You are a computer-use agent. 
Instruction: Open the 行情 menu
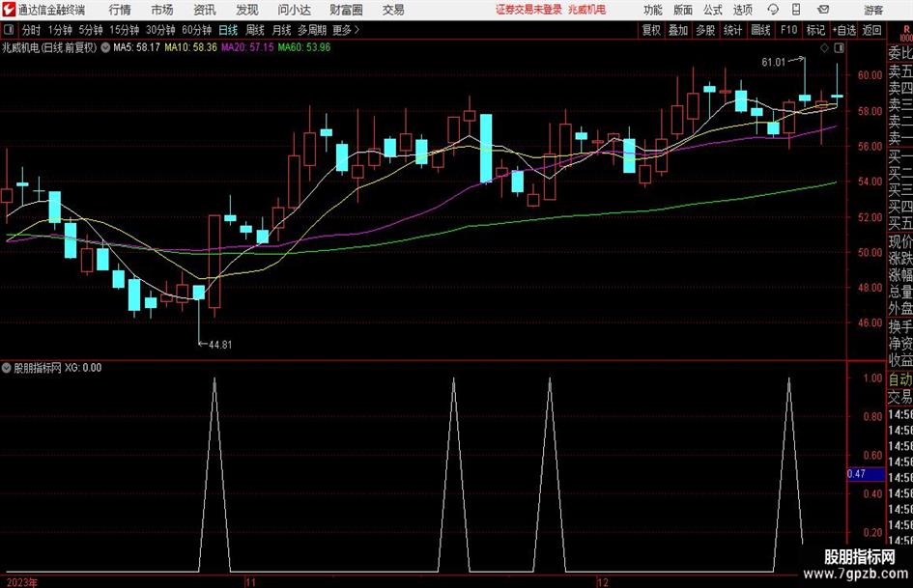(x=120, y=10)
